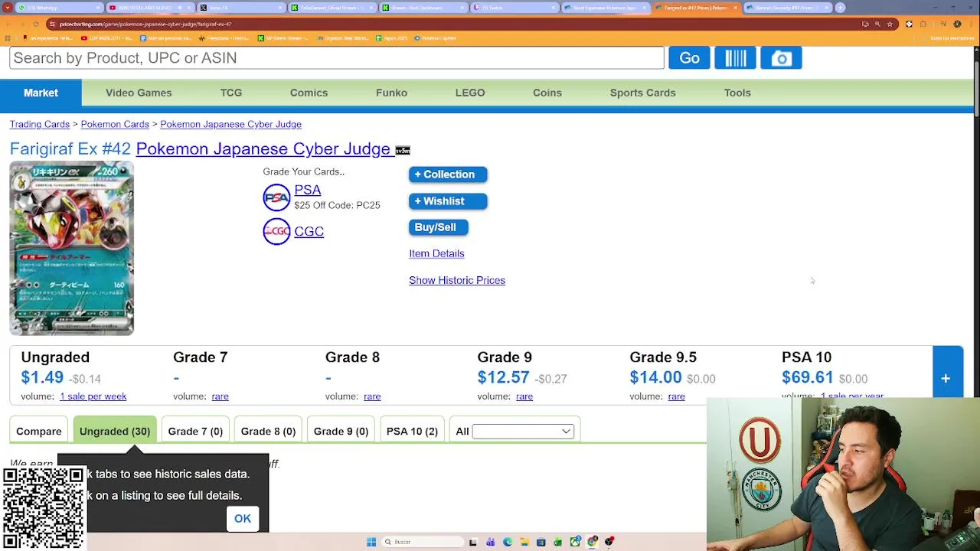Image resolution: width=980 pixels, height=551 pixels.
Task: Open Coins menu item
Action: (547, 93)
